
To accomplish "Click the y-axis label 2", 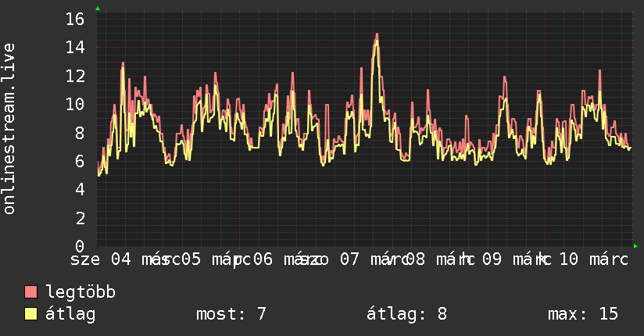I will click(x=80, y=218).
